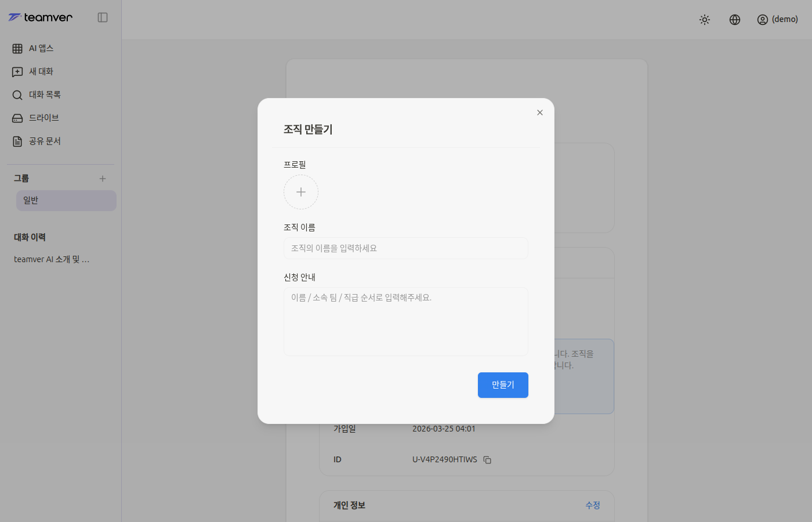This screenshot has width=812, height=522.
Task: Click 수정 link in 개인 정보
Action: [x=592, y=505]
